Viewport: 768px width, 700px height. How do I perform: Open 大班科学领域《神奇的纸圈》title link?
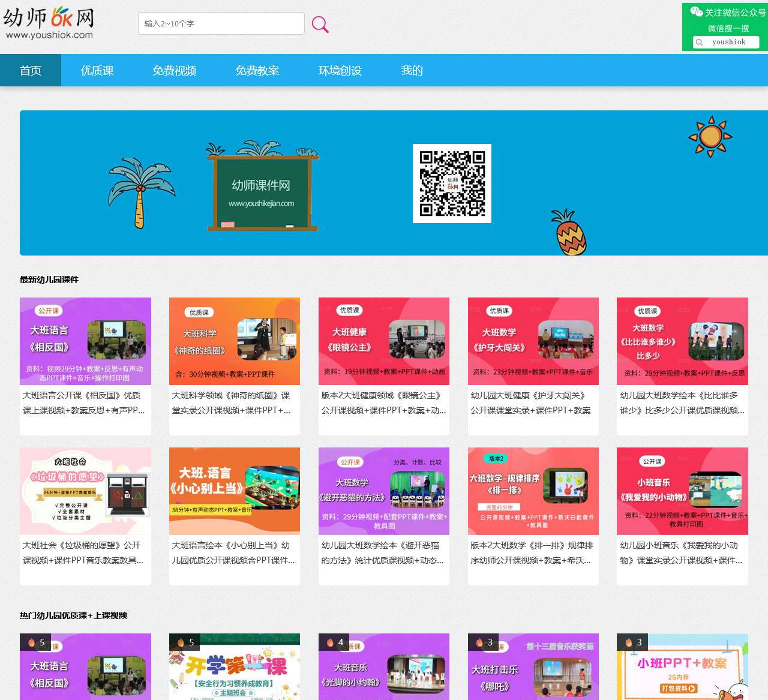233,403
